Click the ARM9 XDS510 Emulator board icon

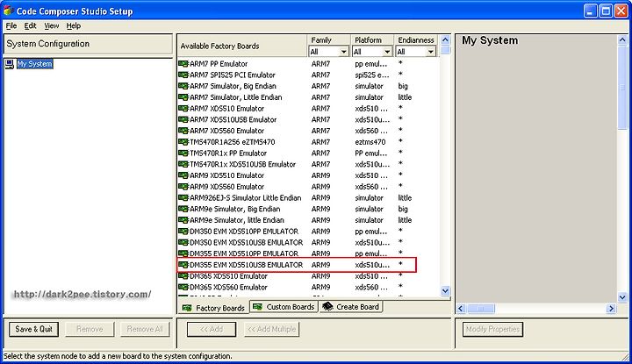(x=183, y=175)
